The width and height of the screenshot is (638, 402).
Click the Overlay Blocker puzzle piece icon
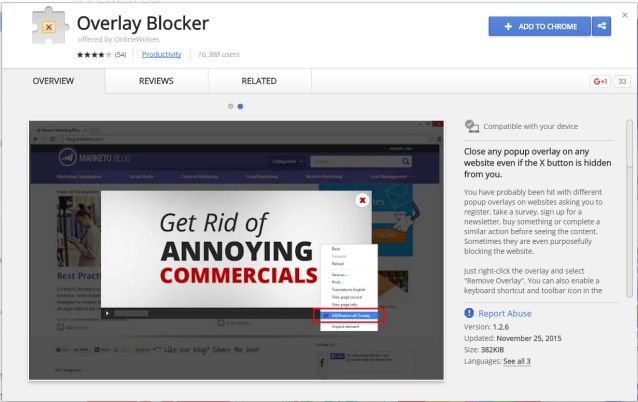tap(50, 26)
